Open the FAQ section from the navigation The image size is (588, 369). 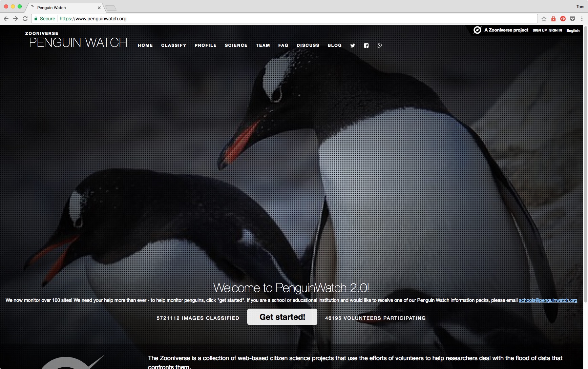[283, 45]
